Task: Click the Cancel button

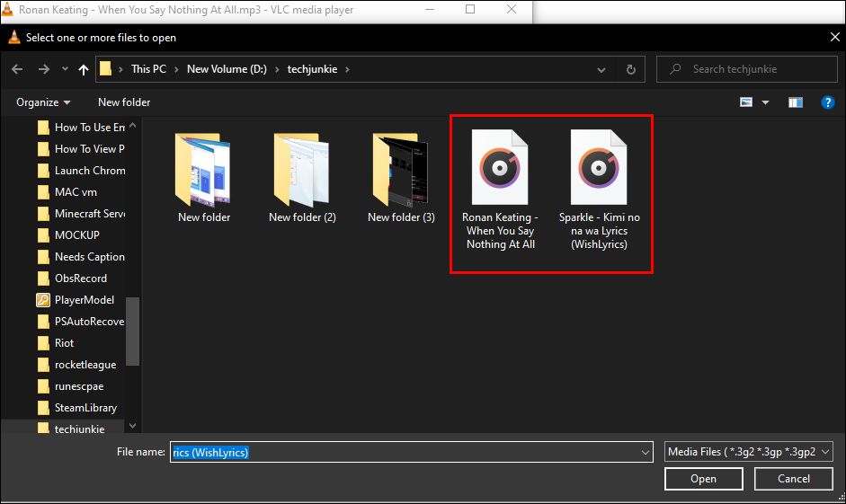Action: pos(794,479)
